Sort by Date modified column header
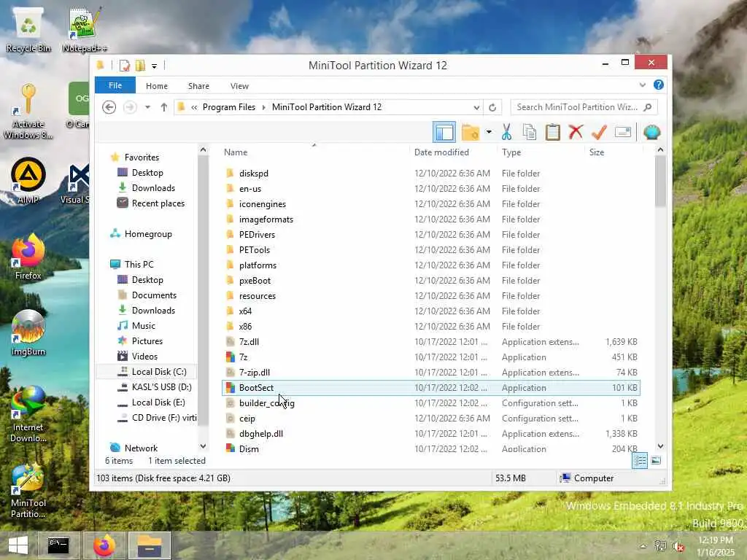 coord(441,152)
